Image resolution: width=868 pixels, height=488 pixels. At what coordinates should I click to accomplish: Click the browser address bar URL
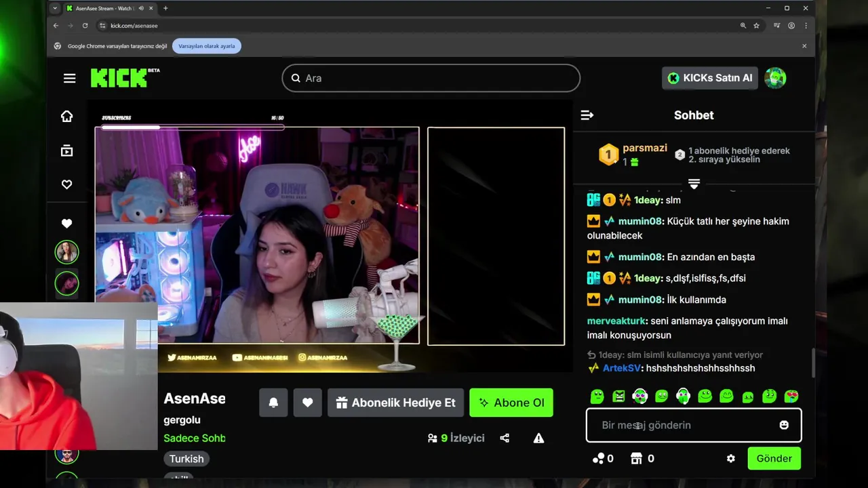[x=134, y=26]
